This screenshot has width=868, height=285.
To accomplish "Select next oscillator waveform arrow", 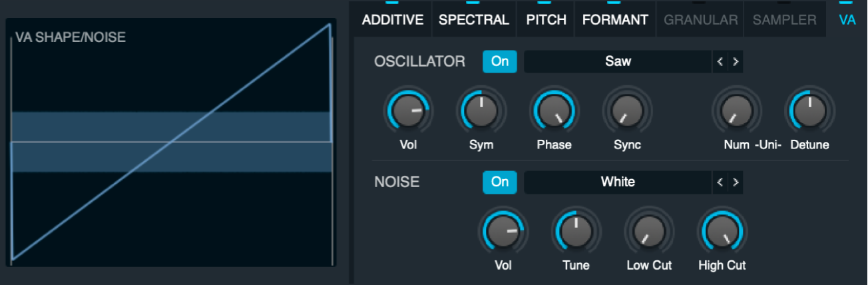I will coord(736,62).
